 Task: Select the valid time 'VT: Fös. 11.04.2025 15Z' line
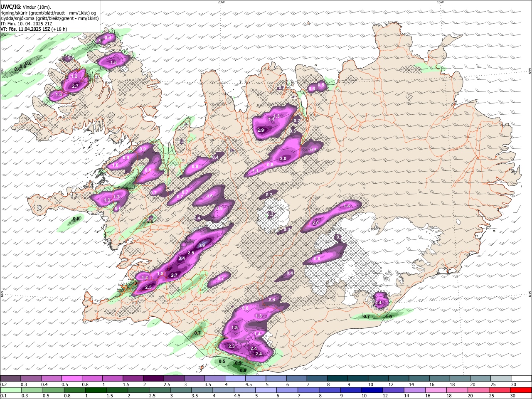click(34, 29)
